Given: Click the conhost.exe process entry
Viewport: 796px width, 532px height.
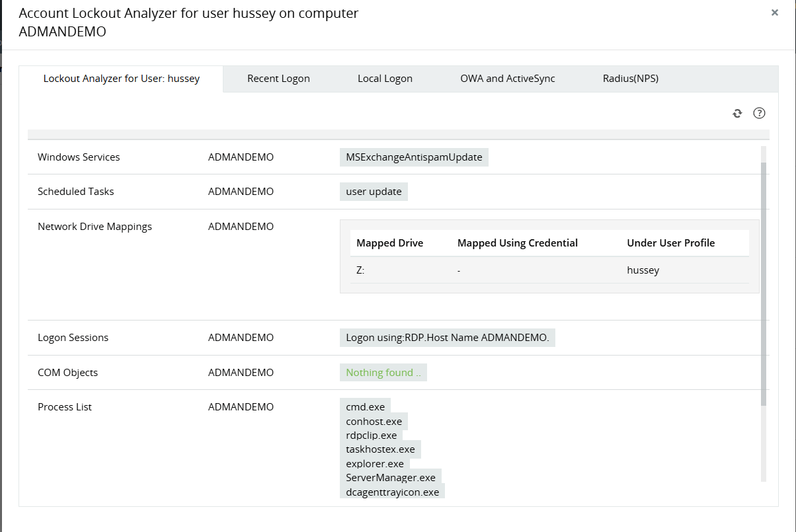Looking at the screenshot, I should [x=374, y=420].
